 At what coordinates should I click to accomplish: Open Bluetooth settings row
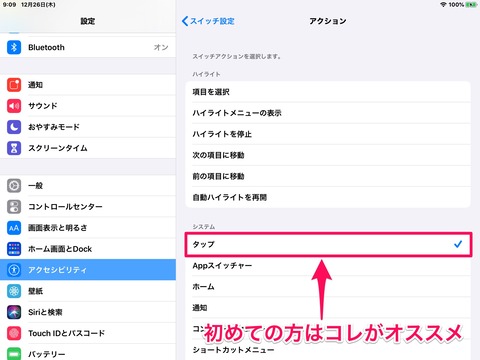pos(88,47)
